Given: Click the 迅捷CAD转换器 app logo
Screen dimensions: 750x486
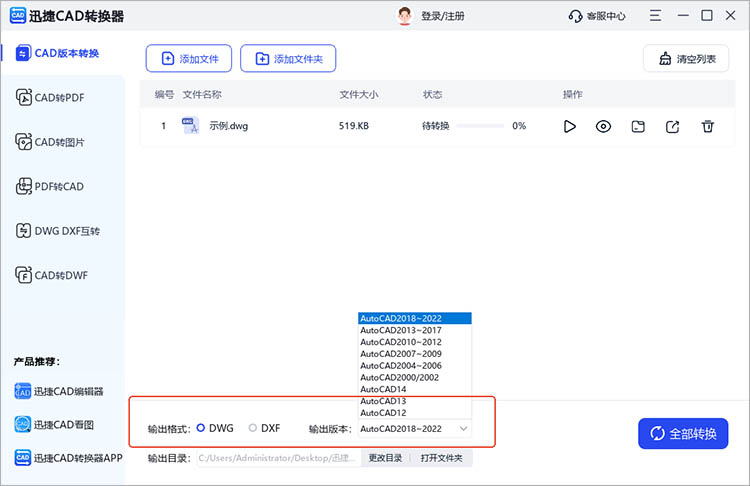Looking at the screenshot, I should click(x=18, y=16).
